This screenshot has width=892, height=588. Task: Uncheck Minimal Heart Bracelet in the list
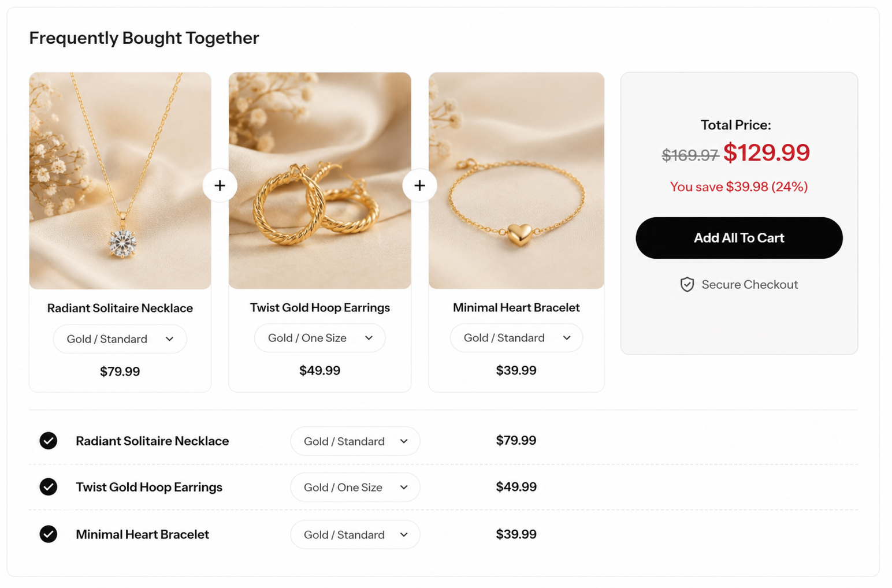(49, 534)
